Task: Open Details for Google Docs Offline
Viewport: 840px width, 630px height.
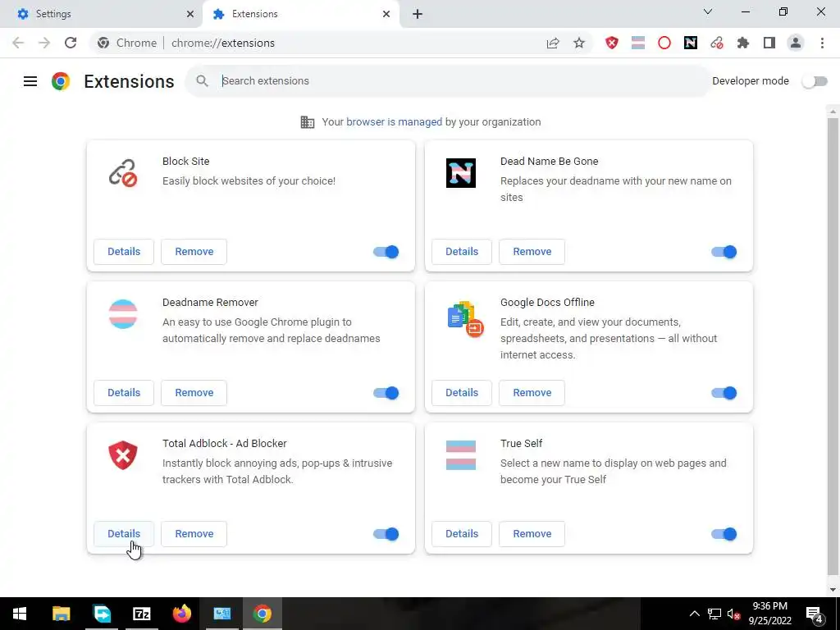Action: coord(462,393)
